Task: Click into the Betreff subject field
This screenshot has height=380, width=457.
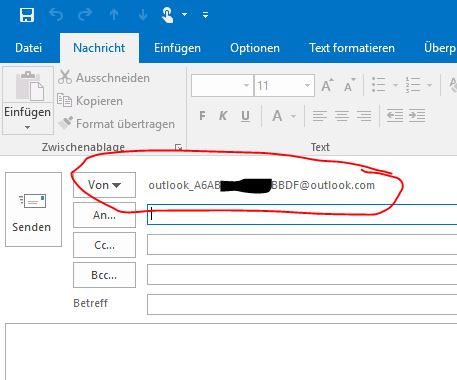Action: coord(302,304)
